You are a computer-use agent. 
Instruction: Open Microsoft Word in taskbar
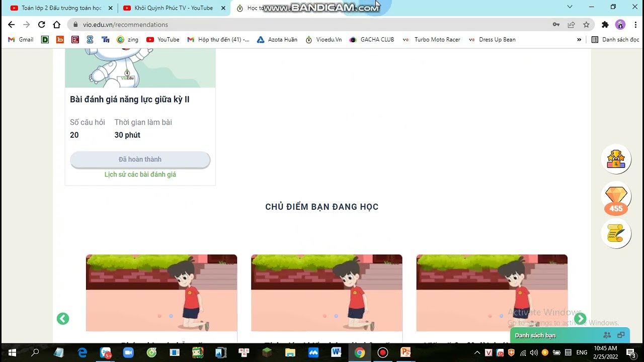tap(336, 352)
